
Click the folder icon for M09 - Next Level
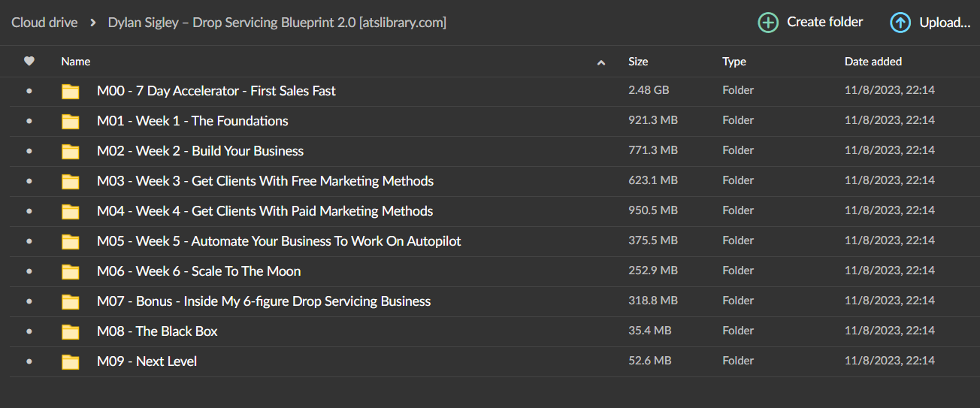click(x=70, y=362)
